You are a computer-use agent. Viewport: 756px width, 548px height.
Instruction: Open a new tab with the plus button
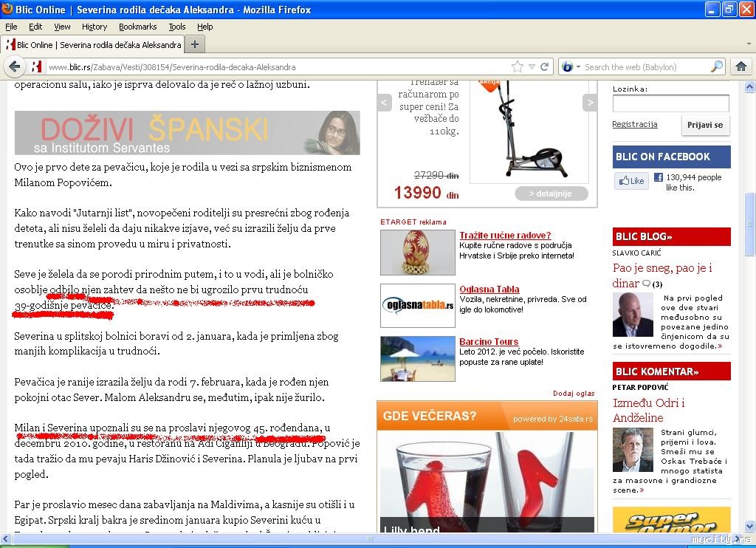(195, 44)
